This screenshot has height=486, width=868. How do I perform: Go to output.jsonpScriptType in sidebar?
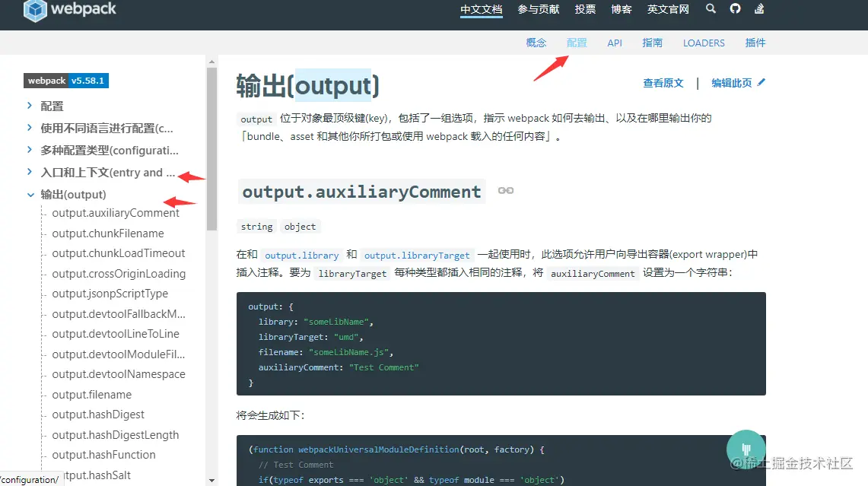click(x=110, y=294)
